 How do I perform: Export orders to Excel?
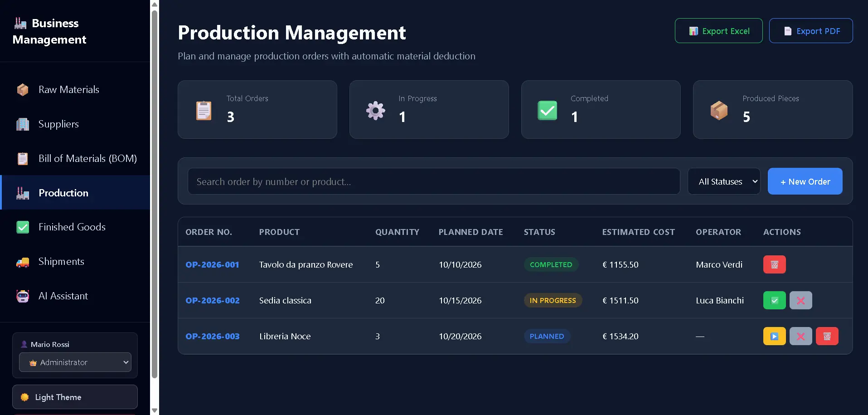pos(719,31)
